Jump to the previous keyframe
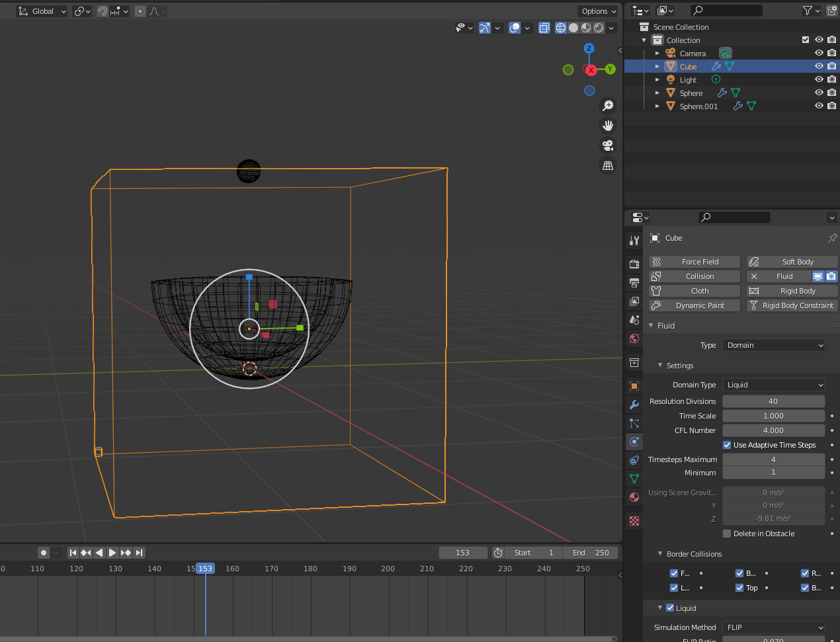 click(x=86, y=553)
